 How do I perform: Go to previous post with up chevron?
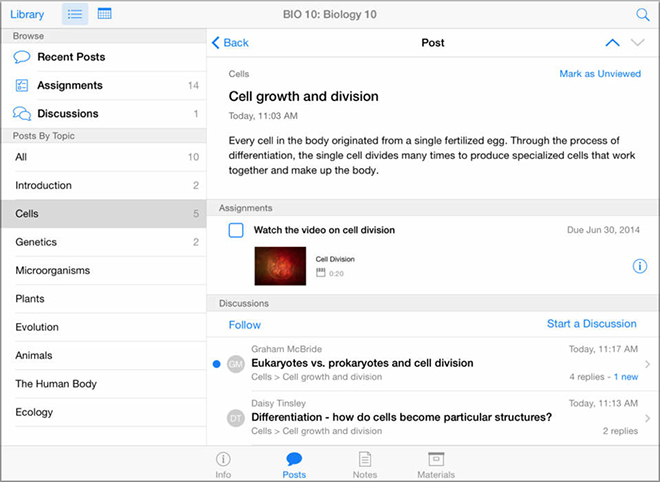612,43
